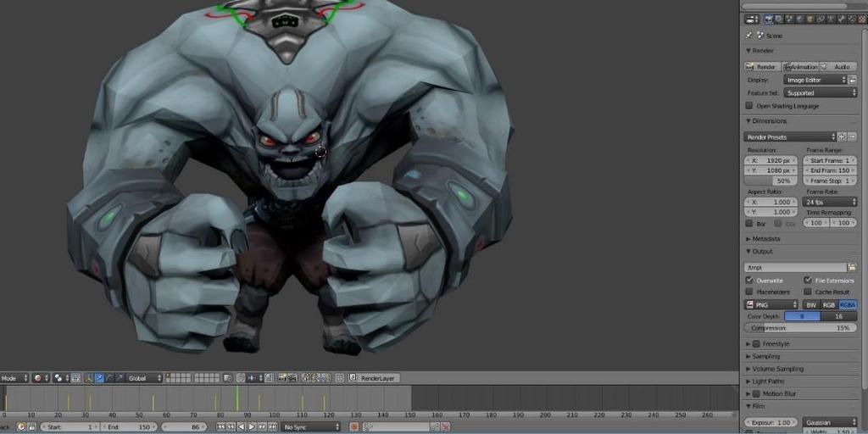Open Render Presets dropdown
The height and width of the screenshot is (434, 868).
[x=790, y=136]
